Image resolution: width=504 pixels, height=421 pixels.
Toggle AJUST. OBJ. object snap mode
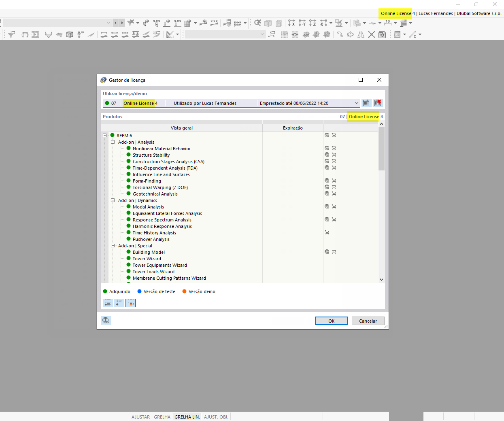216,417
